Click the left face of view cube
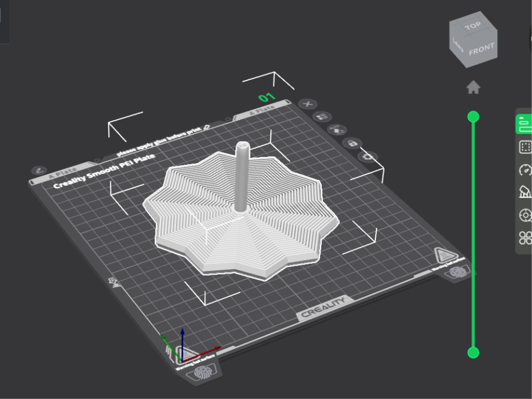 pos(457,46)
